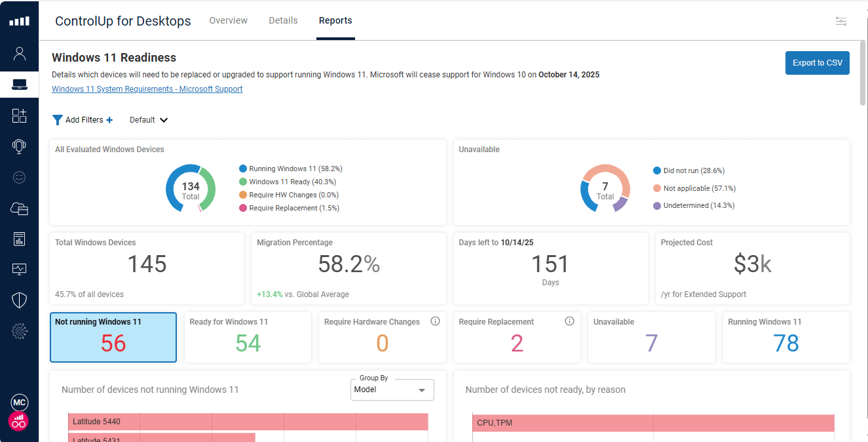Click the ControlUp logo in the sidebar

(19, 21)
